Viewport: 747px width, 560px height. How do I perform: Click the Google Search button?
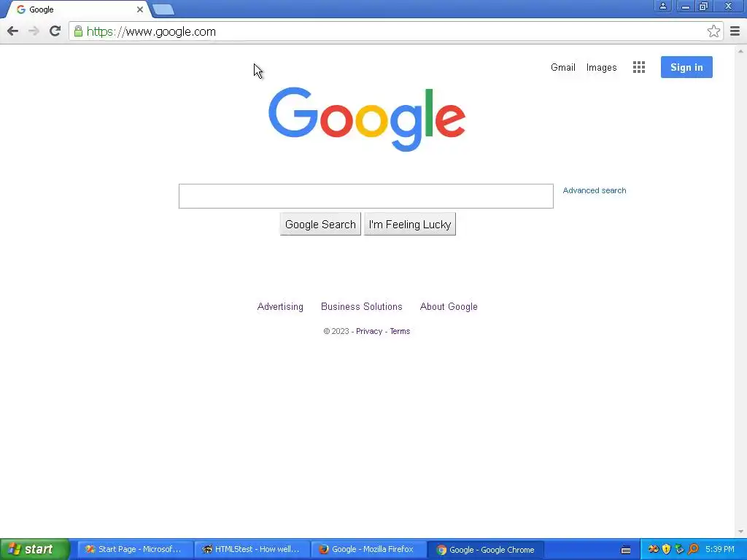coord(320,225)
